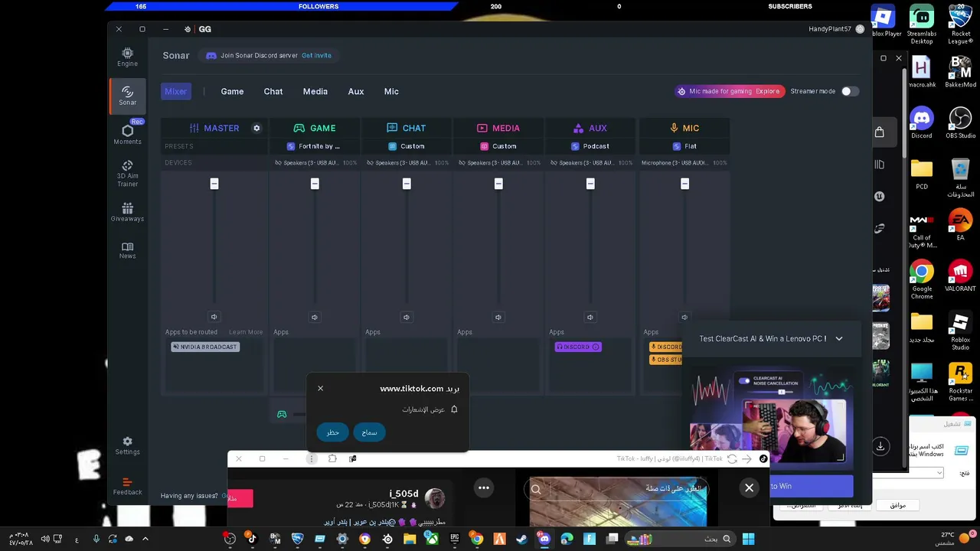This screenshot has width=980, height=551.
Task: Click Learn More beside Apps to be routed
Action: (246, 332)
